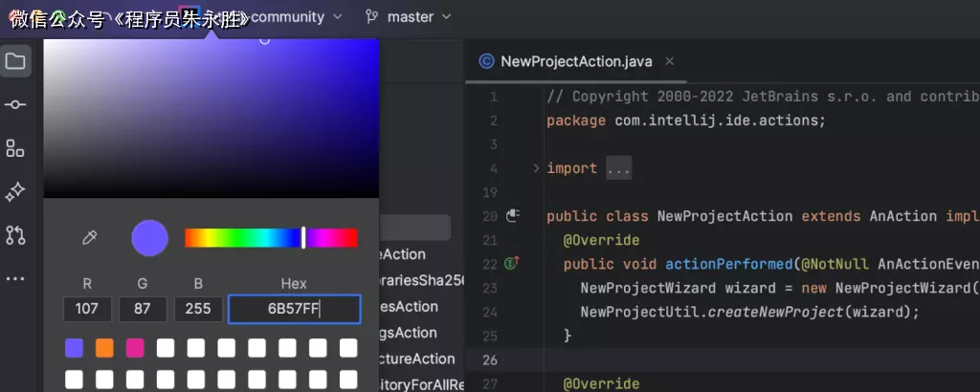
Task: Click the Hex color input field
Action: pos(294,310)
